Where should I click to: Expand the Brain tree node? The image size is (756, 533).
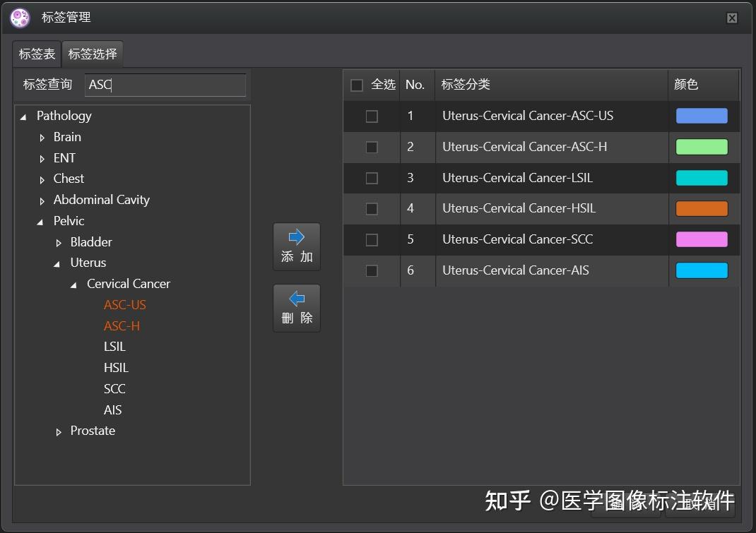pos(42,138)
